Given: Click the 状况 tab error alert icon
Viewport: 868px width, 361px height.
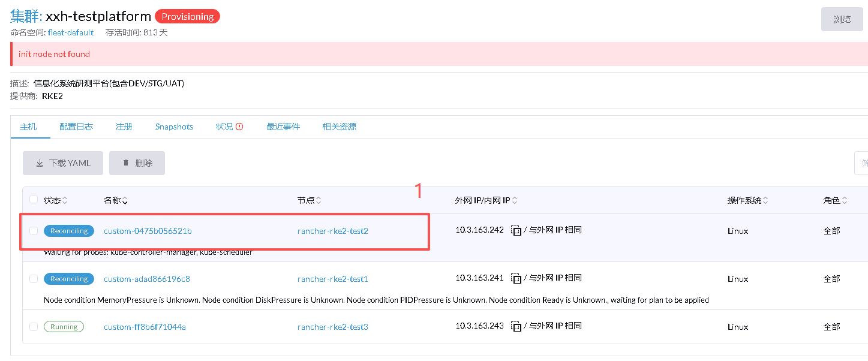Looking at the screenshot, I should click(239, 127).
